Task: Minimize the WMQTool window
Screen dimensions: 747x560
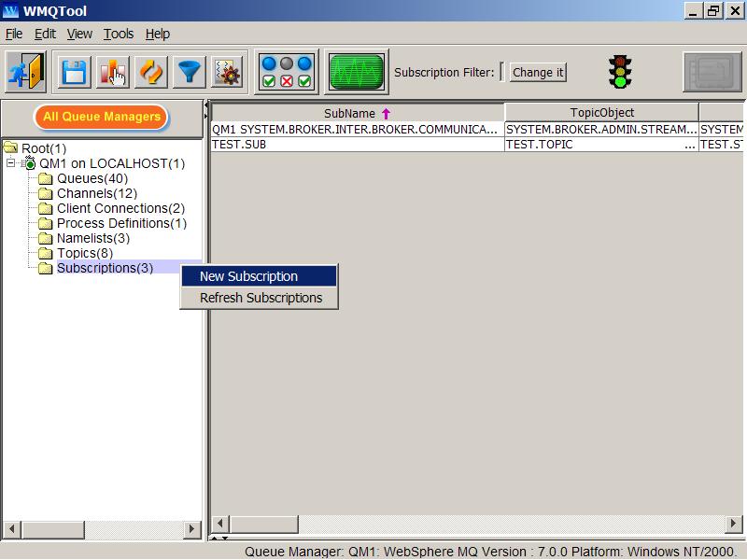Action: (693, 10)
